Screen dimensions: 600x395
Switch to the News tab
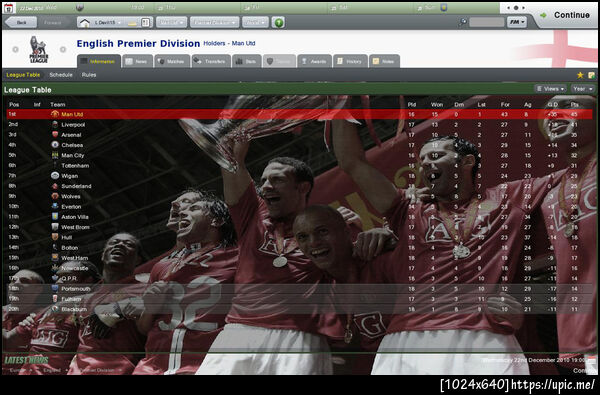click(137, 61)
